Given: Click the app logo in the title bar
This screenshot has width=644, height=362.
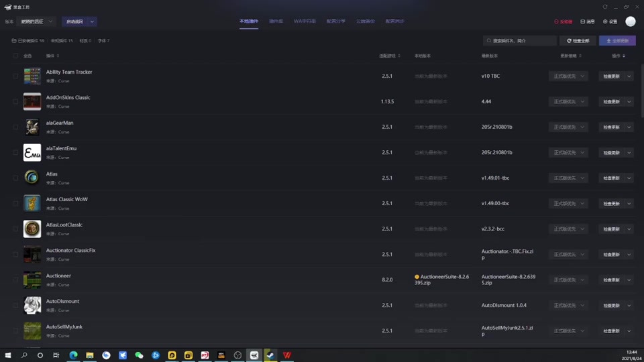Looking at the screenshot, I should click(x=8, y=7).
